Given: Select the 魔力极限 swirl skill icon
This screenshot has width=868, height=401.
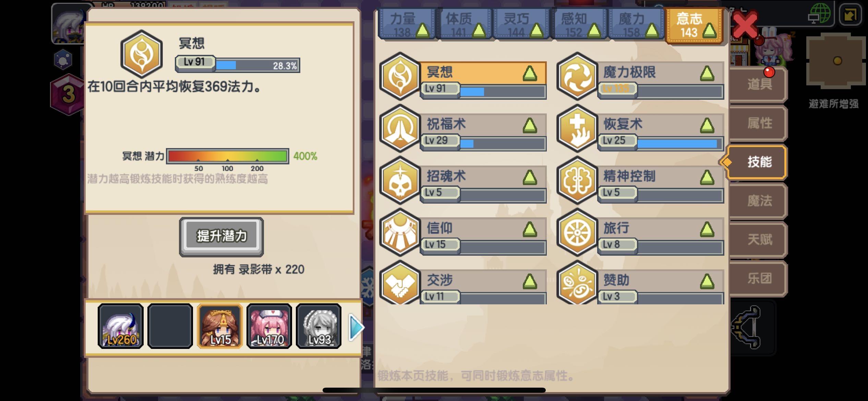Looking at the screenshot, I should pos(577,76).
